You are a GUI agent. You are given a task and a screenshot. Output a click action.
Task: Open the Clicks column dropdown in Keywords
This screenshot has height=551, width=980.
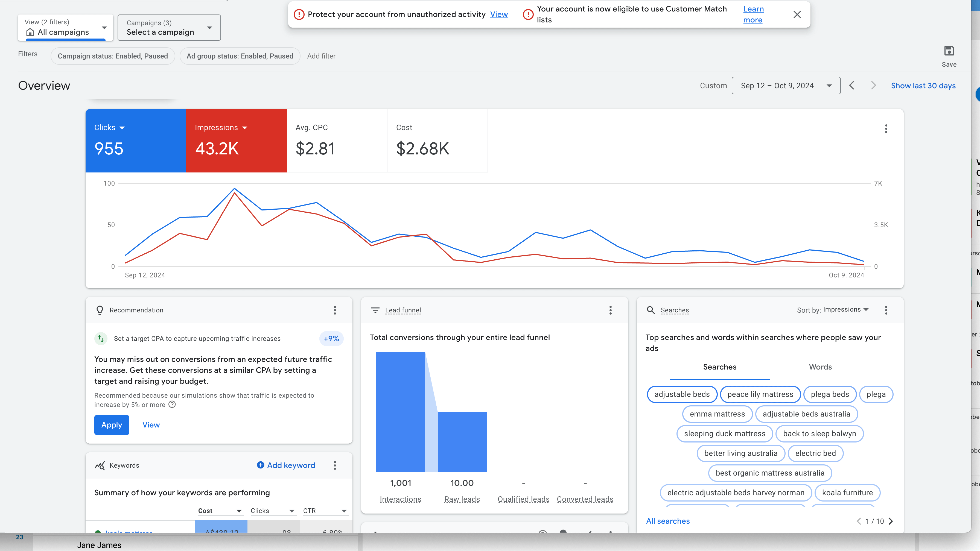click(273, 511)
